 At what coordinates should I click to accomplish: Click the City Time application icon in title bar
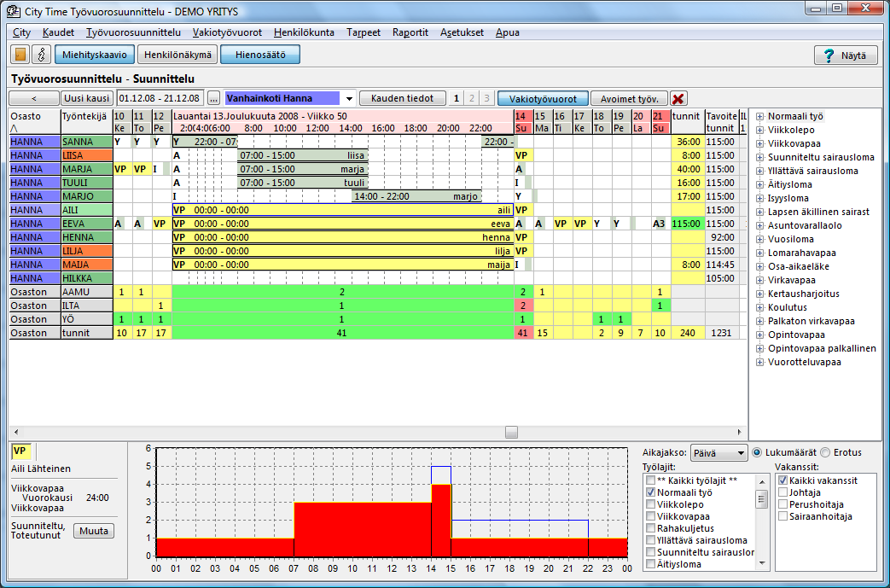pos(13,11)
